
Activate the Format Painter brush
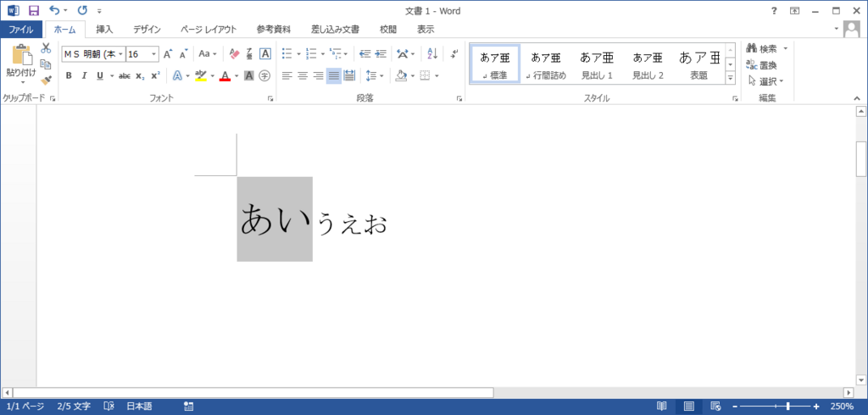click(x=46, y=80)
